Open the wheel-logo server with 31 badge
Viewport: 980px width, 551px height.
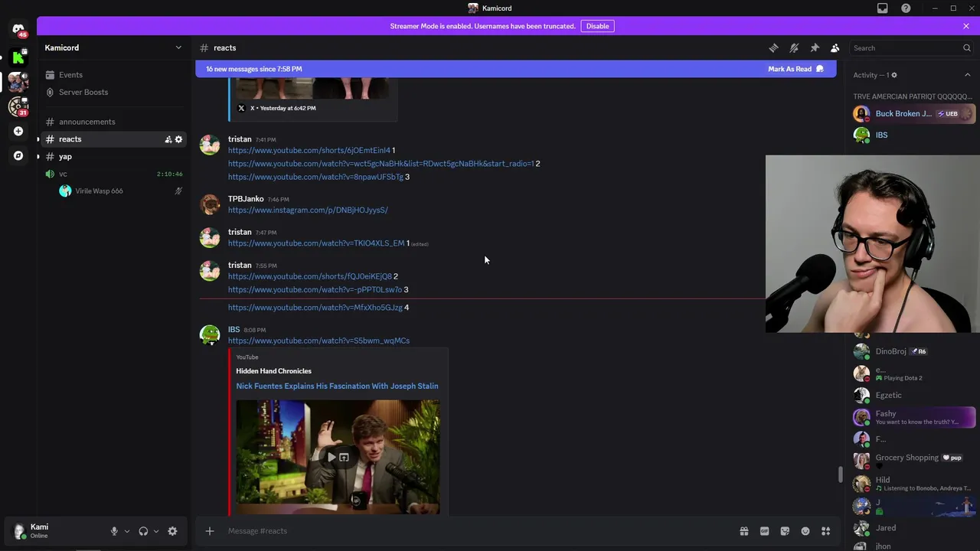tap(18, 106)
